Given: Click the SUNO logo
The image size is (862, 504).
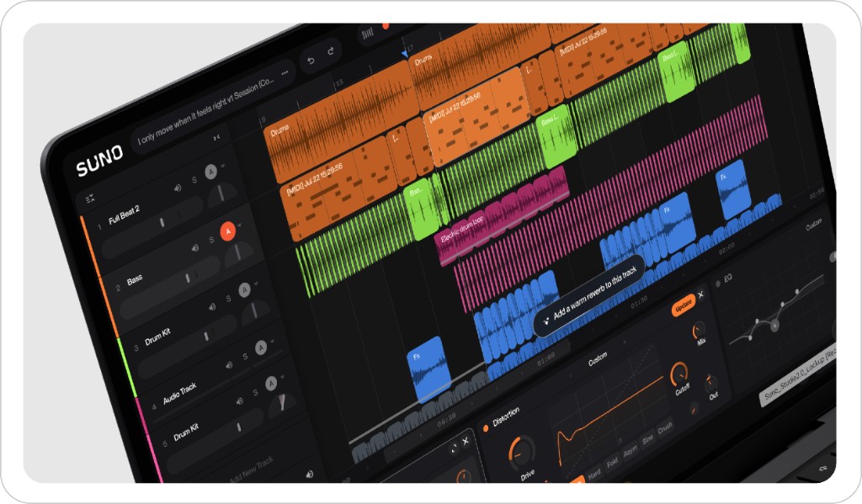Looking at the screenshot, I should coord(99,162).
